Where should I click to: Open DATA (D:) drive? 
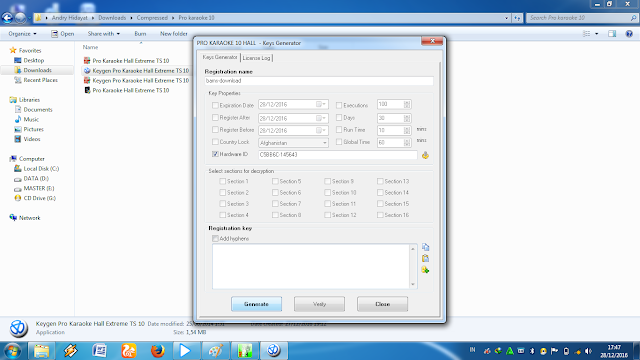31,178
